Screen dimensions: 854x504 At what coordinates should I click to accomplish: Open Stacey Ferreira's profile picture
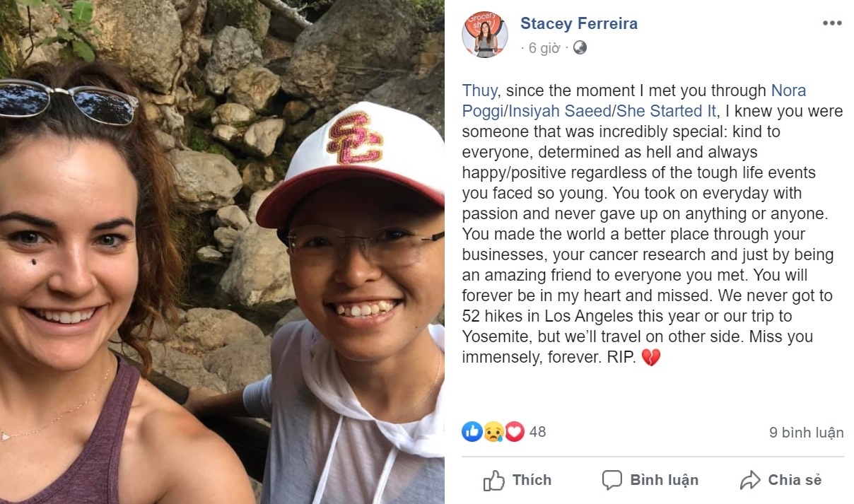(x=485, y=35)
